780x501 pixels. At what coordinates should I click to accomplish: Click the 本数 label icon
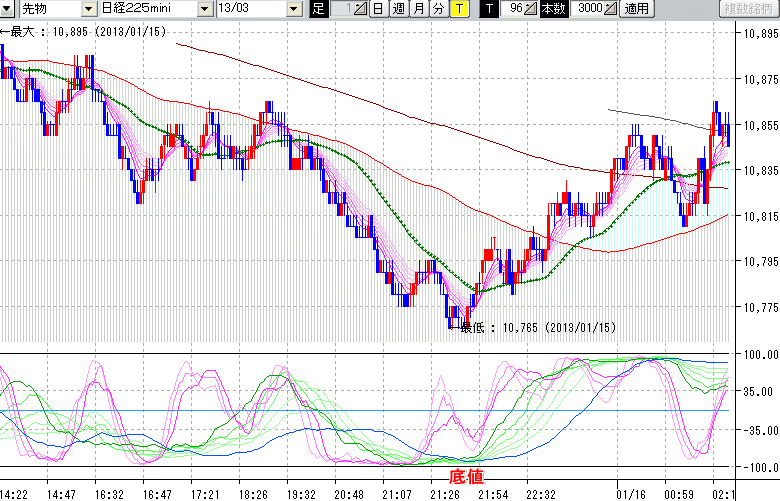pos(552,9)
